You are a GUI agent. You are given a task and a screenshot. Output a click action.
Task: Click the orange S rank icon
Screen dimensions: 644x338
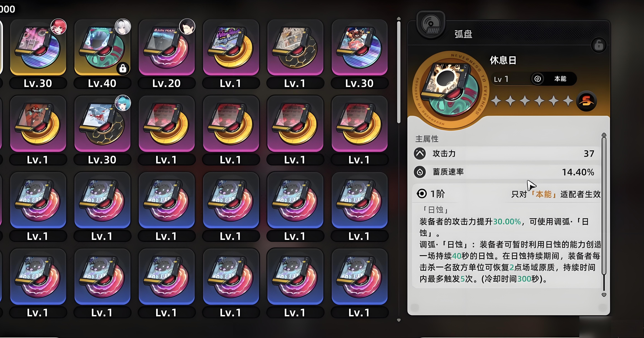(x=586, y=101)
